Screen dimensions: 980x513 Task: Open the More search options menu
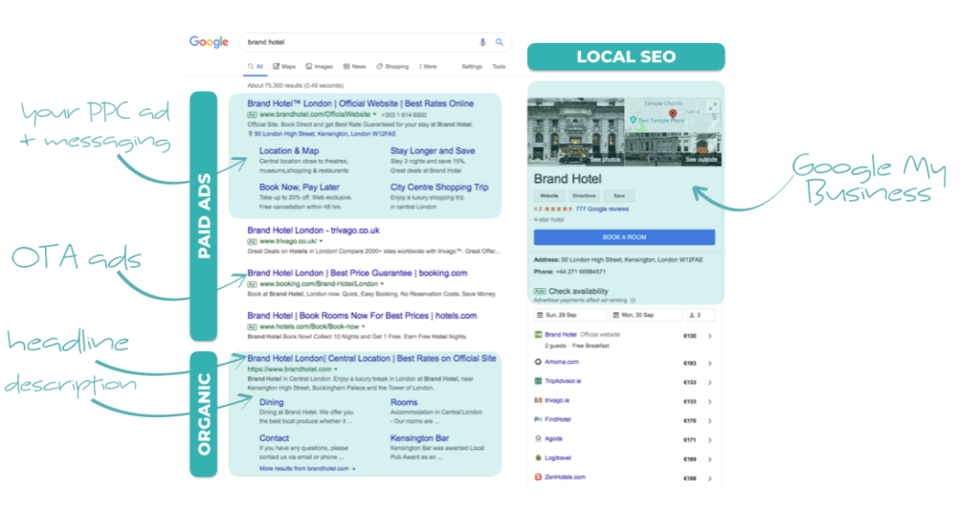click(x=428, y=66)
